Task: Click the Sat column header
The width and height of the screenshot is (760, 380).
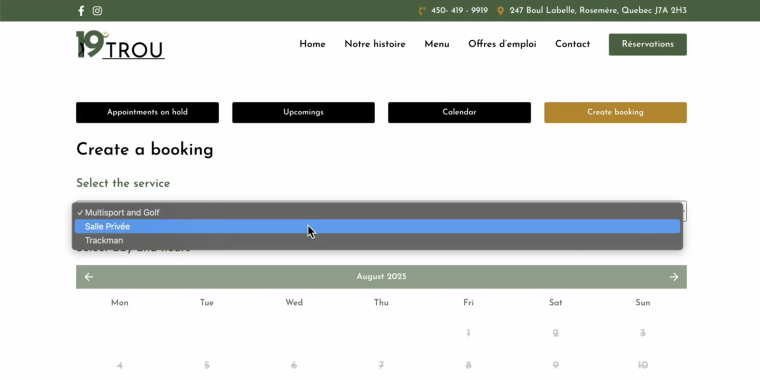Action: [x=555, y=303]
